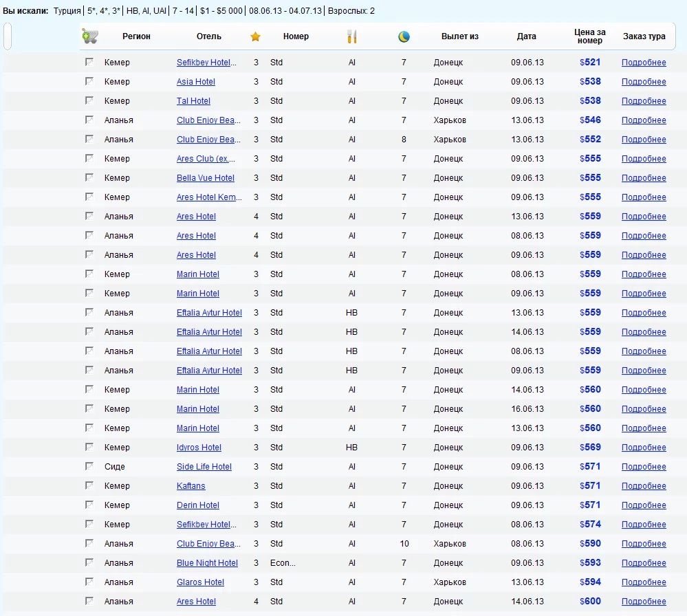Tick the Blue Night Hotel checkbox
Image resolution: width=687 pixels, height=616 pixels.
click(x=89, y=562)
